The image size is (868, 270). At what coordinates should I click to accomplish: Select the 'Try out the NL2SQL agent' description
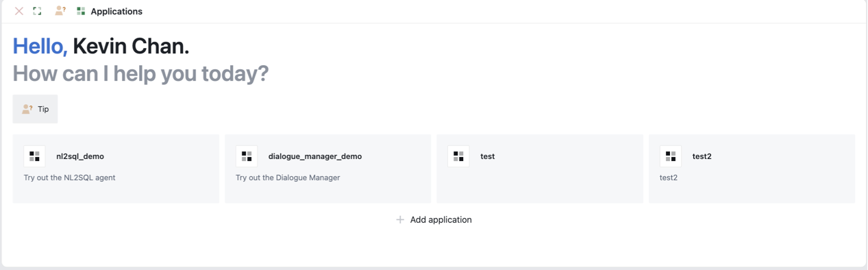(x=70, y=177)
